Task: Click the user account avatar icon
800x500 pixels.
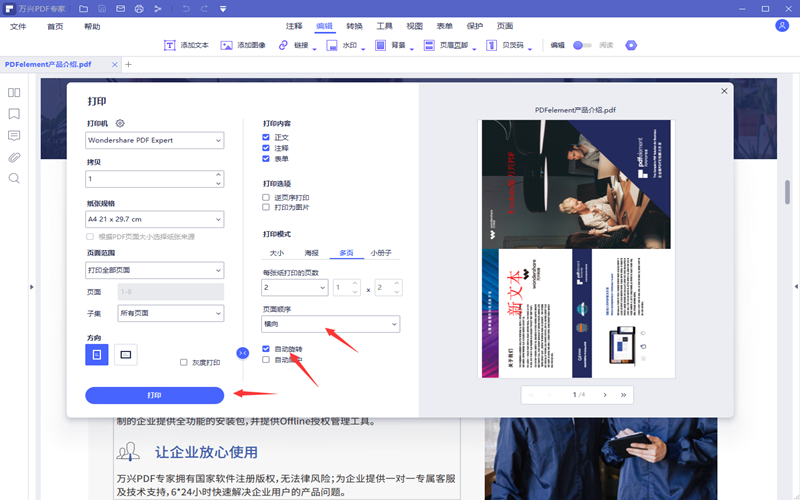Action: click(x=781, y=26)
